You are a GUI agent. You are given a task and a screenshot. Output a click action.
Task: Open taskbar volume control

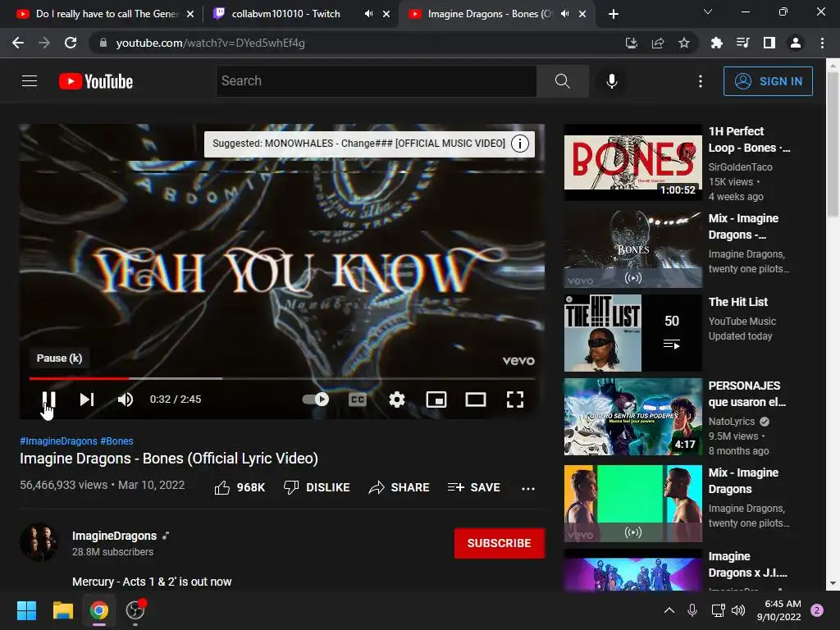(x=738, y=610)
